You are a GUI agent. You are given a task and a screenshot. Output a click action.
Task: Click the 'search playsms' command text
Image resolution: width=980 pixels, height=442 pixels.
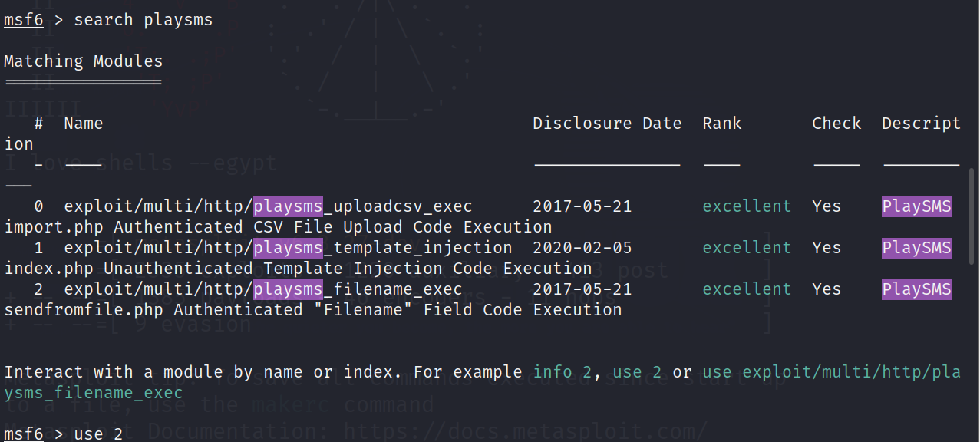point(144,20)
